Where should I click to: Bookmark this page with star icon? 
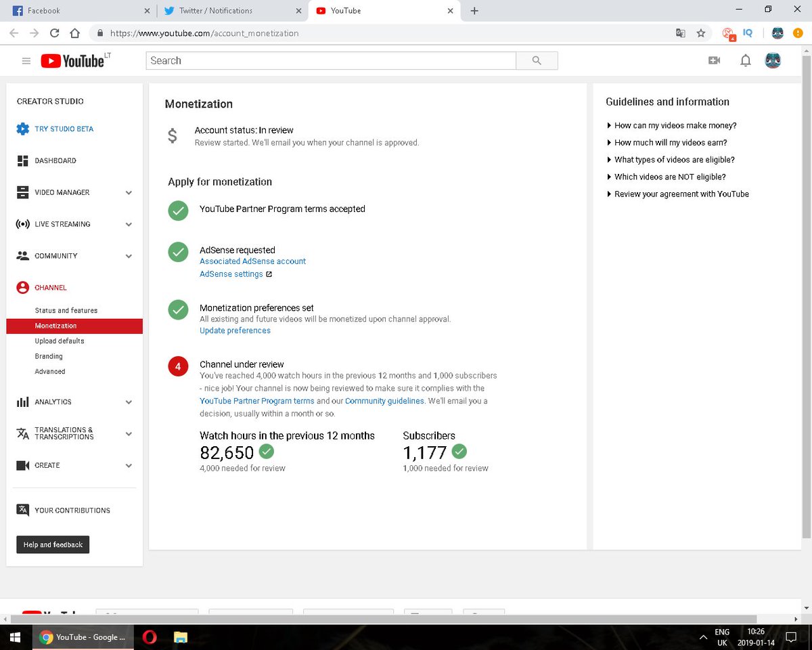pyautogui.click(x=701, y=32)
